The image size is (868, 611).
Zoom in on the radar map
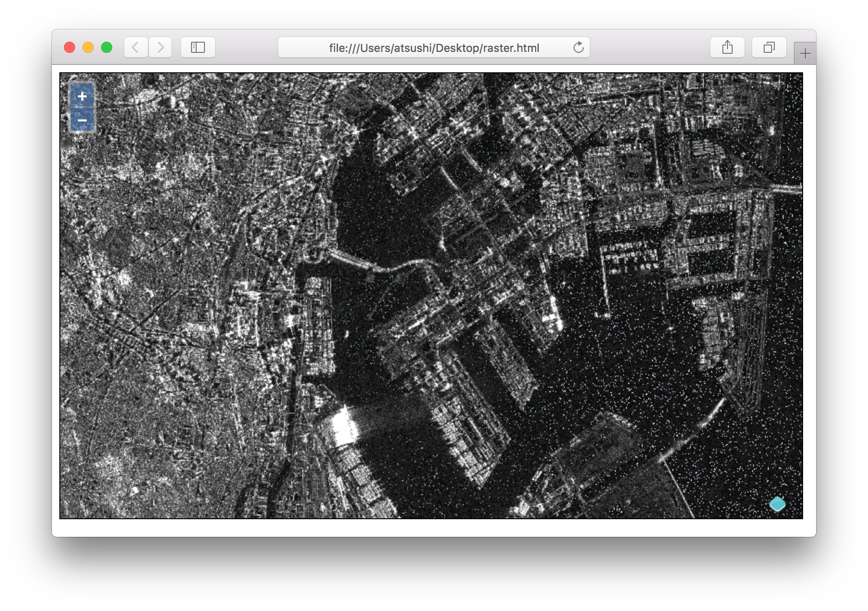pyautogui.click(x=82, y=96)
